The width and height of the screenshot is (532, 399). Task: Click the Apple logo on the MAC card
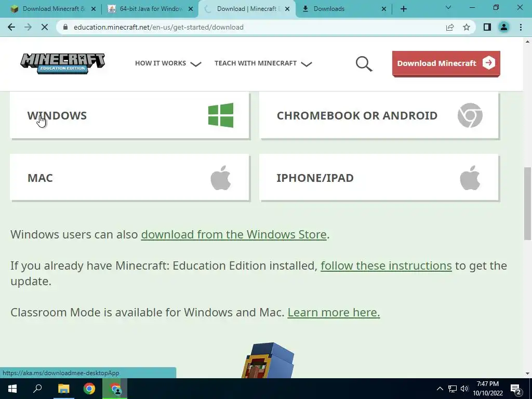tap(220, 178)
